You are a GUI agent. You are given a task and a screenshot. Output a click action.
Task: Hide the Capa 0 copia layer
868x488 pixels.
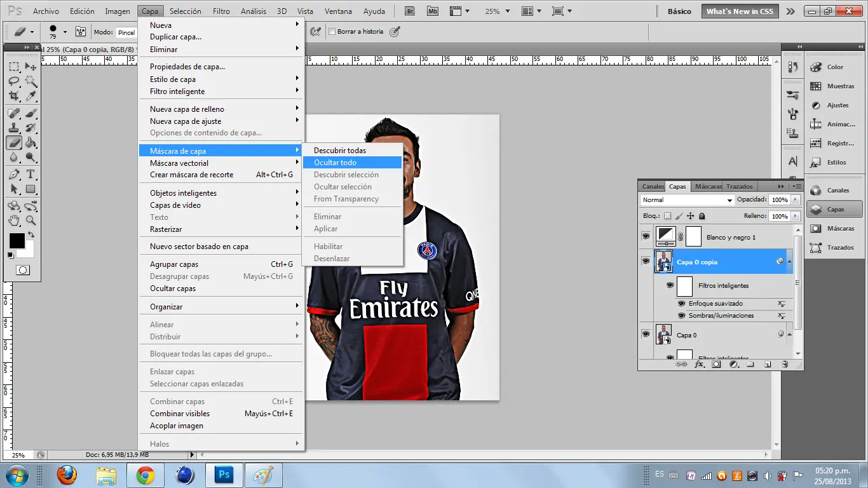pyautogui.click(x=646, y=261)
